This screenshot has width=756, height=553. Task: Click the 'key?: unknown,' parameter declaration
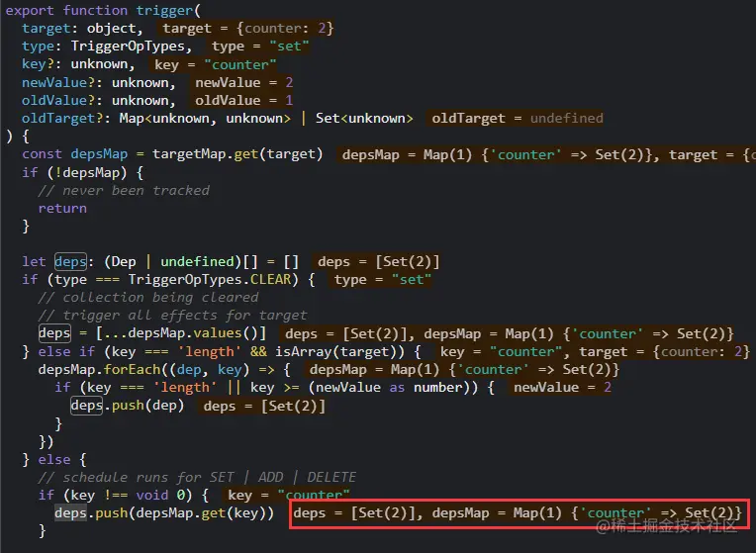tap(78, 64)
